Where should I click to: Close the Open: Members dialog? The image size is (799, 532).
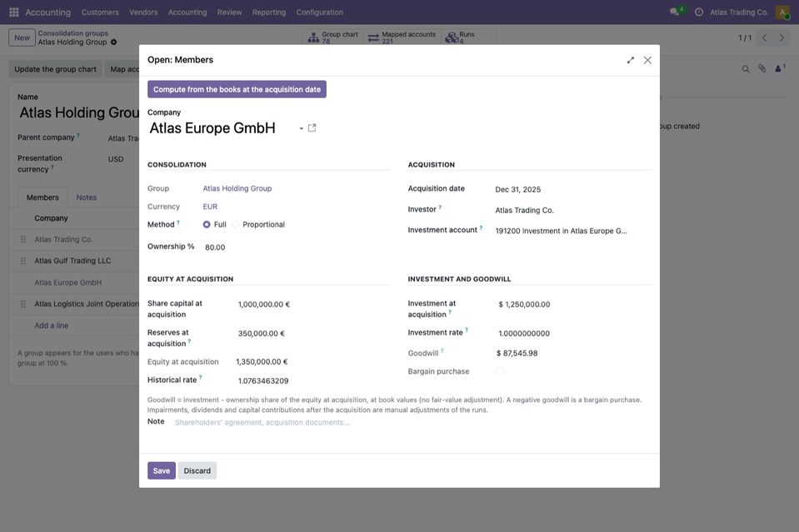tap(647, 60)
